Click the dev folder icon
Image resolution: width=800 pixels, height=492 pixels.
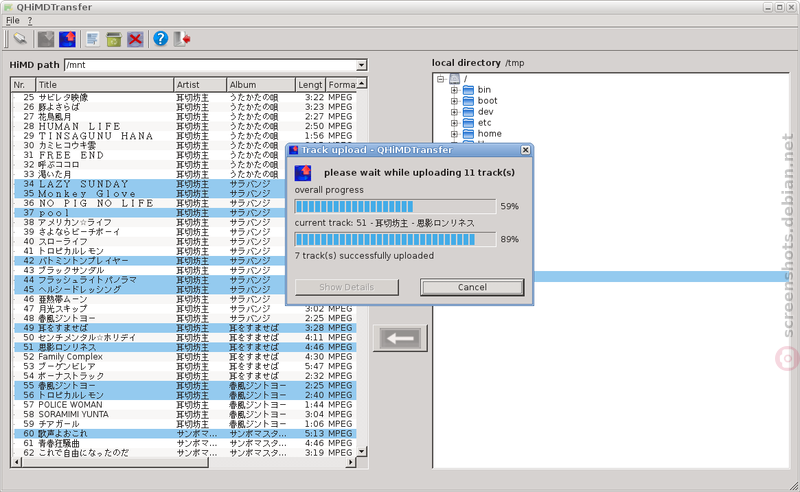pos(468,112)
